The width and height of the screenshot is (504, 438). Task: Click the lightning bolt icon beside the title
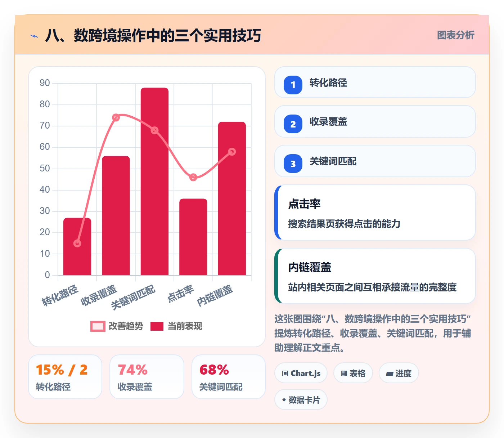point(34,36)
